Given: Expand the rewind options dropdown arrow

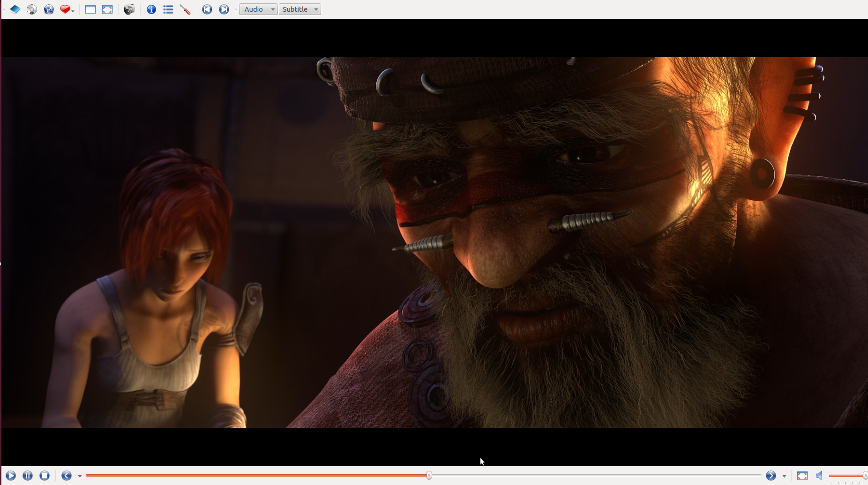Looking at the screenshot, I should click(80, 477).
